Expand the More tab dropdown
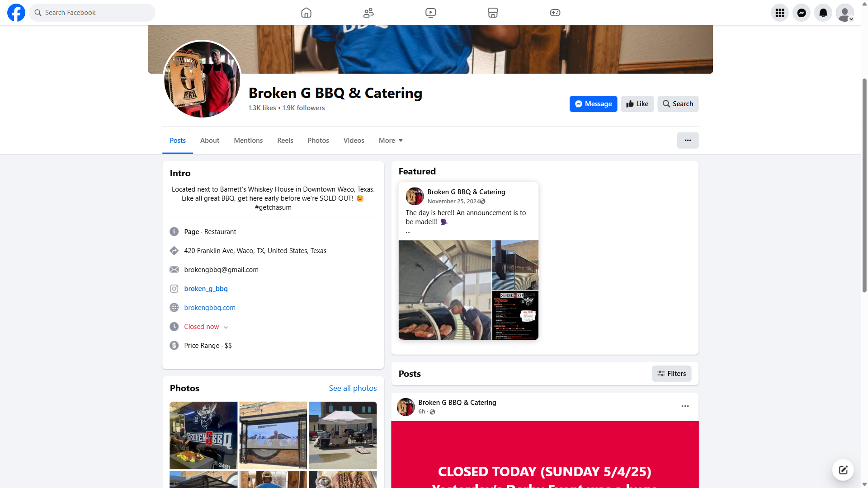Screen dimensions: 868x488 point(391,141)
